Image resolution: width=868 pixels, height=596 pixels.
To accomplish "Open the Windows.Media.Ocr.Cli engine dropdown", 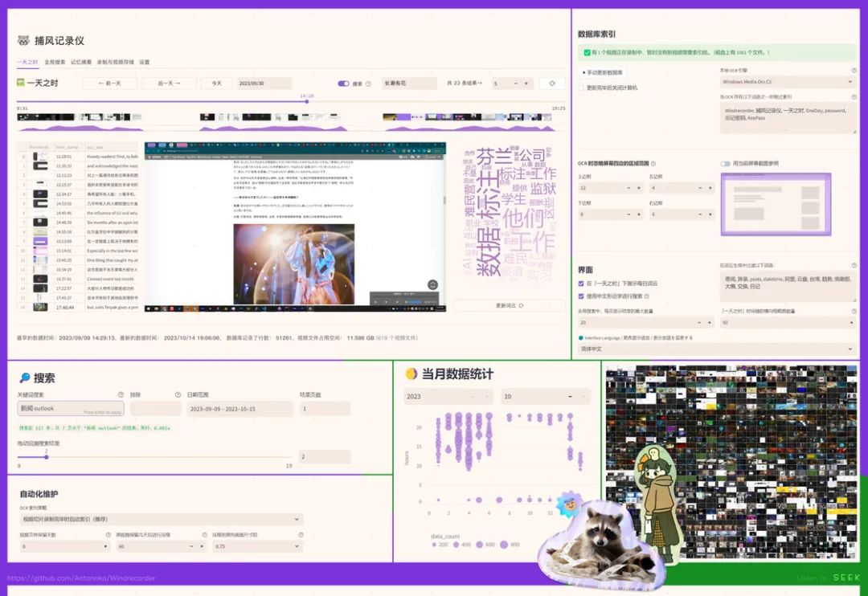I will tap(788, 82).
